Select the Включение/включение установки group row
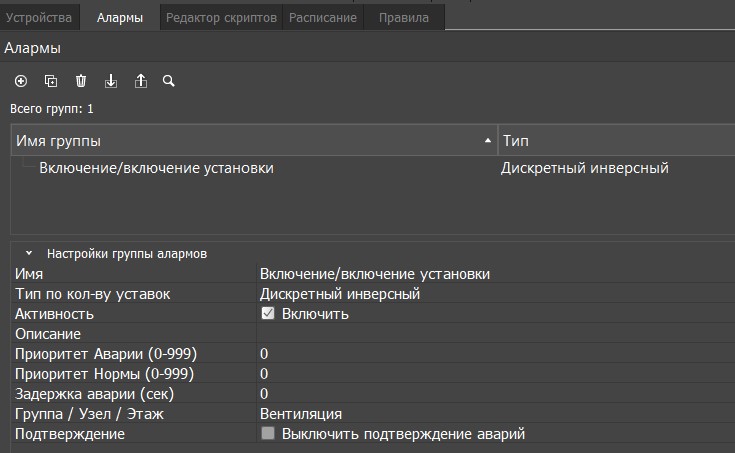735x453 pixels. 156,168
